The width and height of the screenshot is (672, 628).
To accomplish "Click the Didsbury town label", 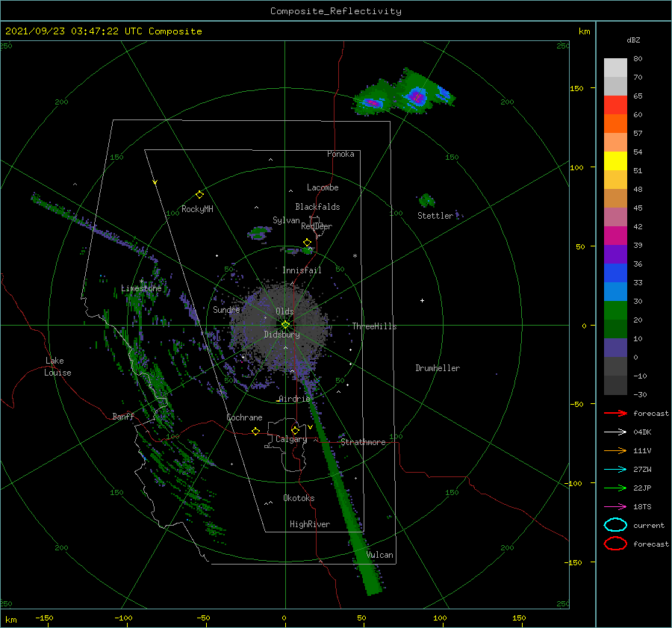I will pos(281,335).
